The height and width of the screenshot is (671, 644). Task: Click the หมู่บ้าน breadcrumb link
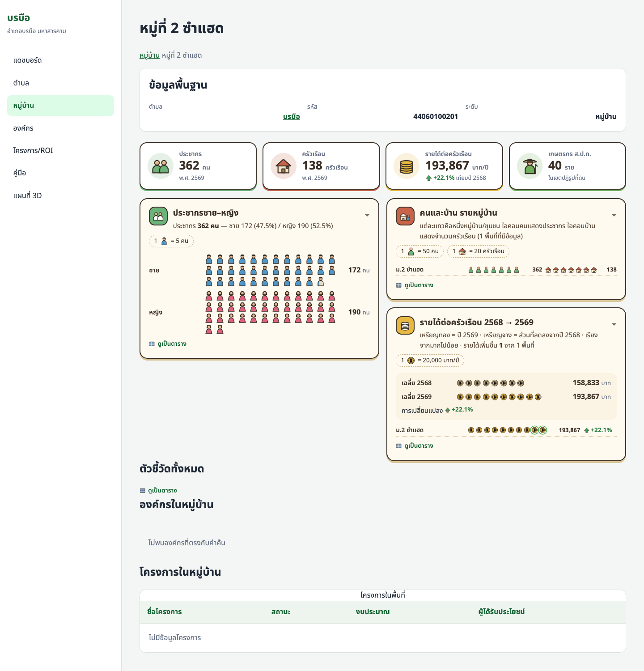[149, 55]
